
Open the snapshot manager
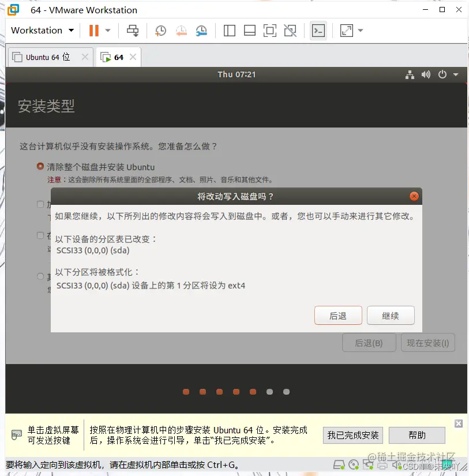point(201,31)
